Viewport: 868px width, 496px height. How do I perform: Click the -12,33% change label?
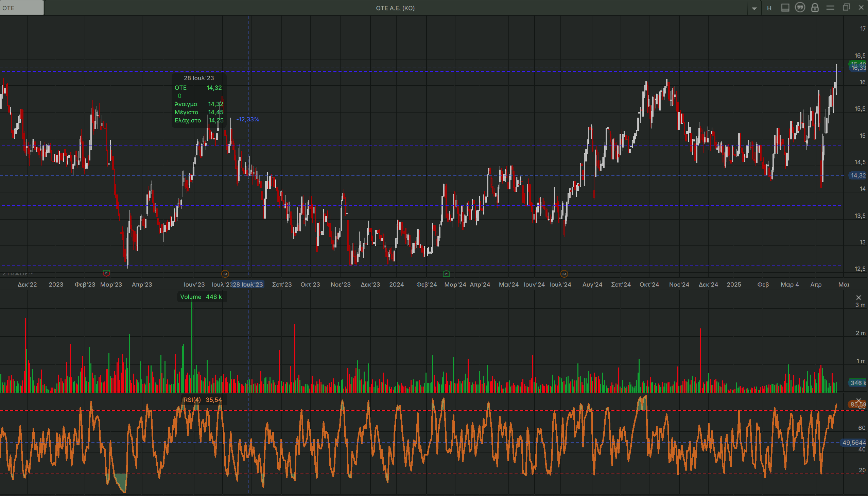pyautogui.click(x=247, y=119)
